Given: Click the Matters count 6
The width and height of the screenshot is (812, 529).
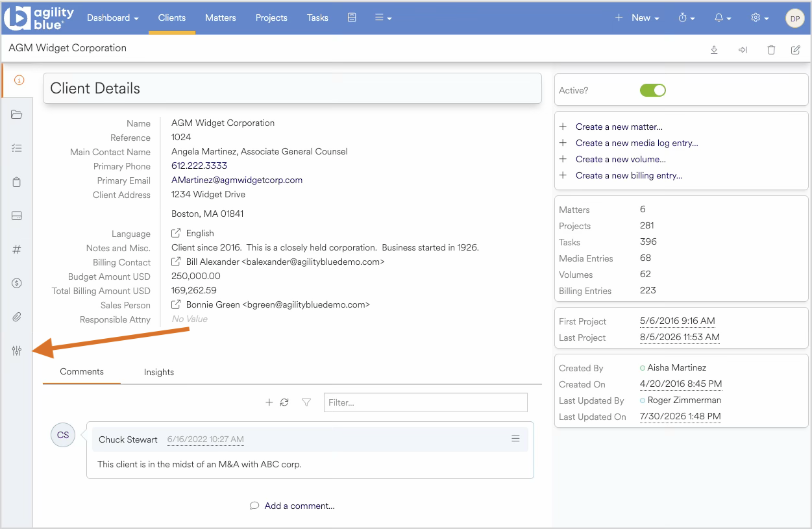Looking at the screenshot, I should [643, 209].
